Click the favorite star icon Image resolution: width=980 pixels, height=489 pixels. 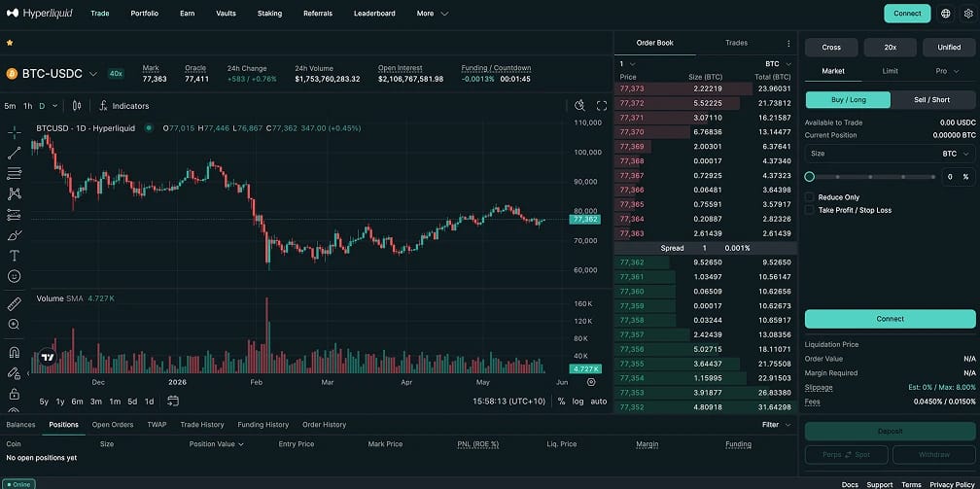10,43
